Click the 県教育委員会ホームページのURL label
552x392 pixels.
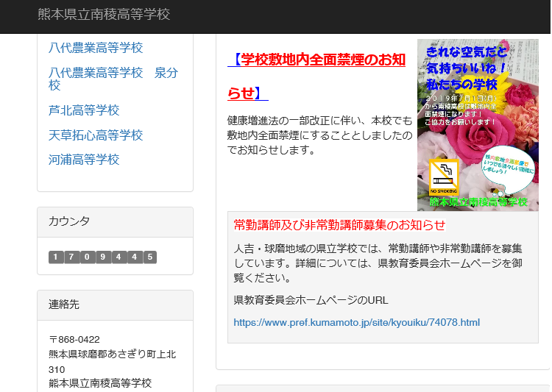pos(310,300)
